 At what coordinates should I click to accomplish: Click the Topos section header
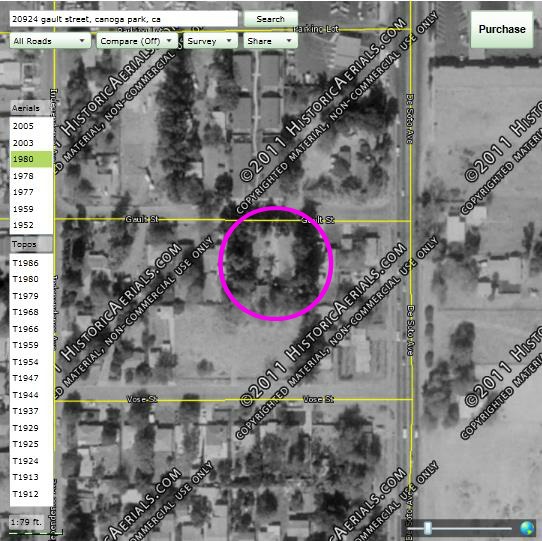tap(31, 244)
